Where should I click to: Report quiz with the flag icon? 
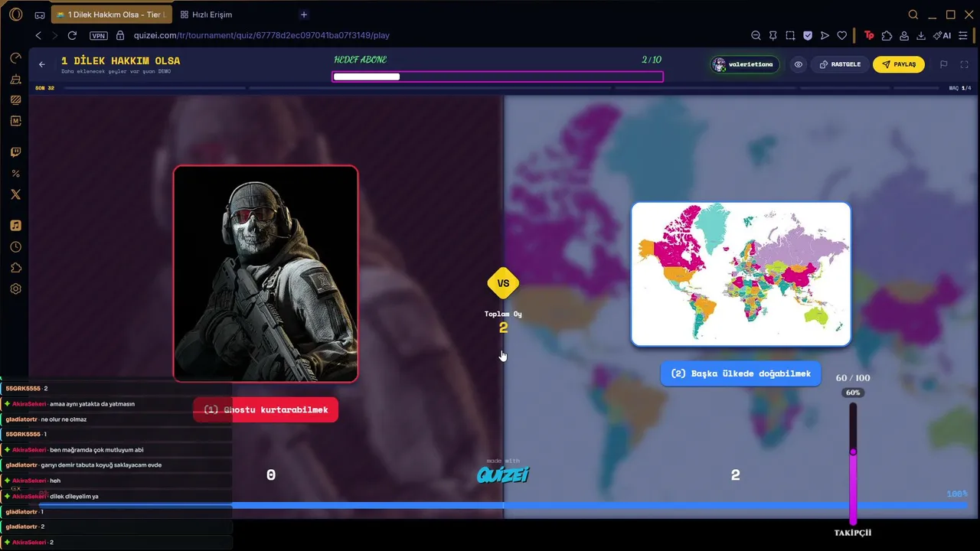point(943,64)
